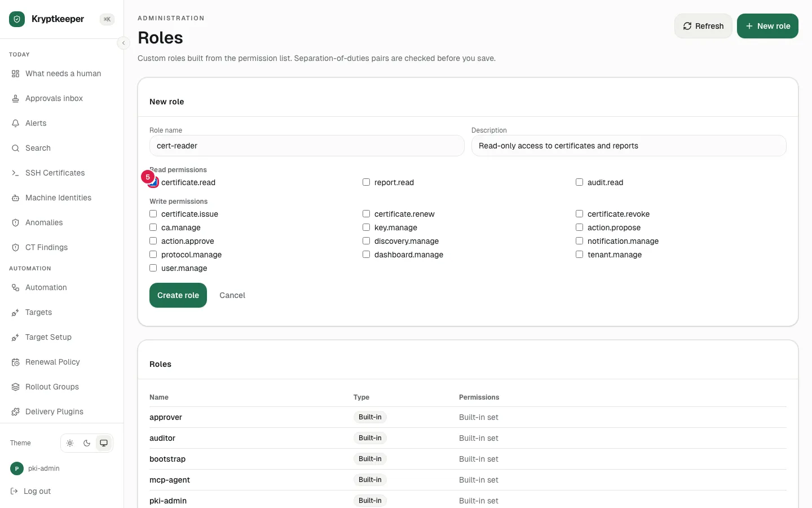The height and width of the screenshot is (508, 812).
Task: Check the audit.read permission
Action: tap(579, 182)
